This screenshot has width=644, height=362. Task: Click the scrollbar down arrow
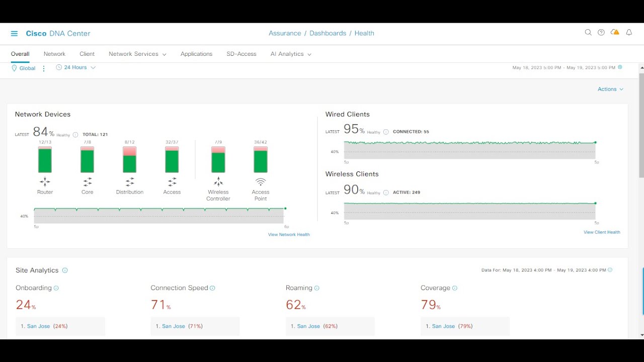[641, 335]
